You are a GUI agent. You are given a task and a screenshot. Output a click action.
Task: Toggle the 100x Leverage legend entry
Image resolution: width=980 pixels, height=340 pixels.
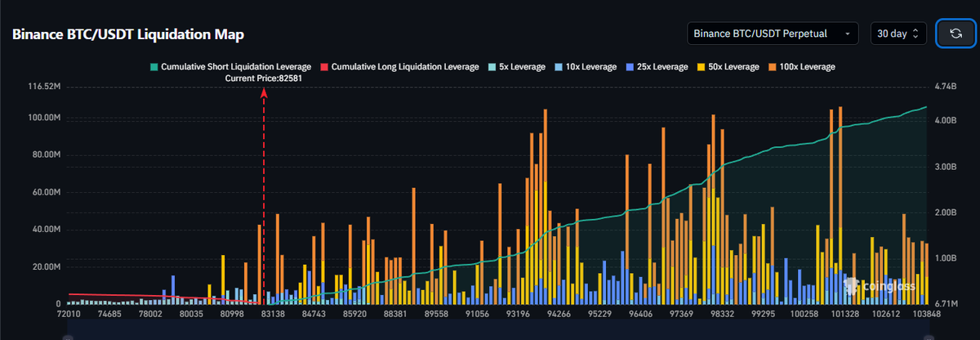(x=803, y=66)
